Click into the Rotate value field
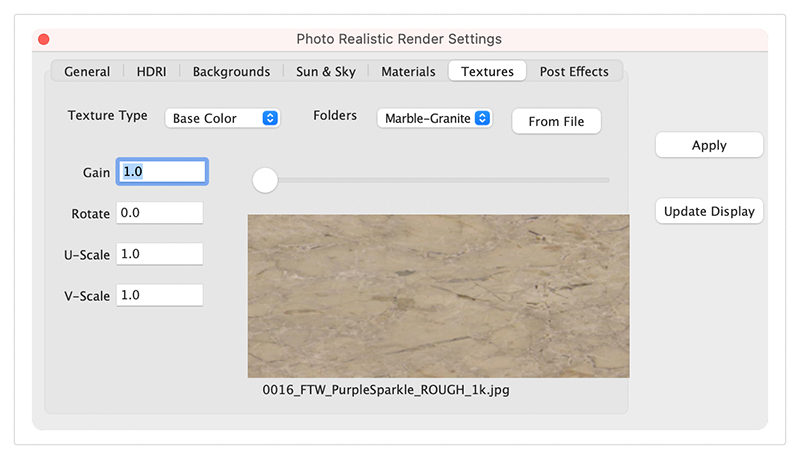This screenshot has width=800, height=459. 160,213
